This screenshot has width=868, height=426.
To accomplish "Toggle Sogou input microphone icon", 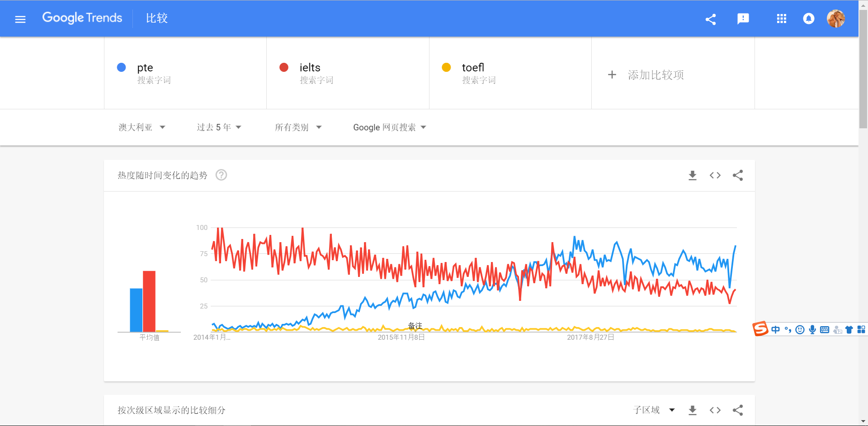I will tap(812, 330).
